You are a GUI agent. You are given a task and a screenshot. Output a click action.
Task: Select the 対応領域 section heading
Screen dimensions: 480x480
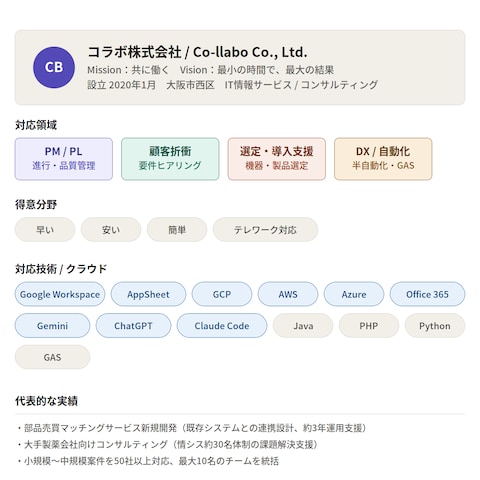(x=36, y=125)
